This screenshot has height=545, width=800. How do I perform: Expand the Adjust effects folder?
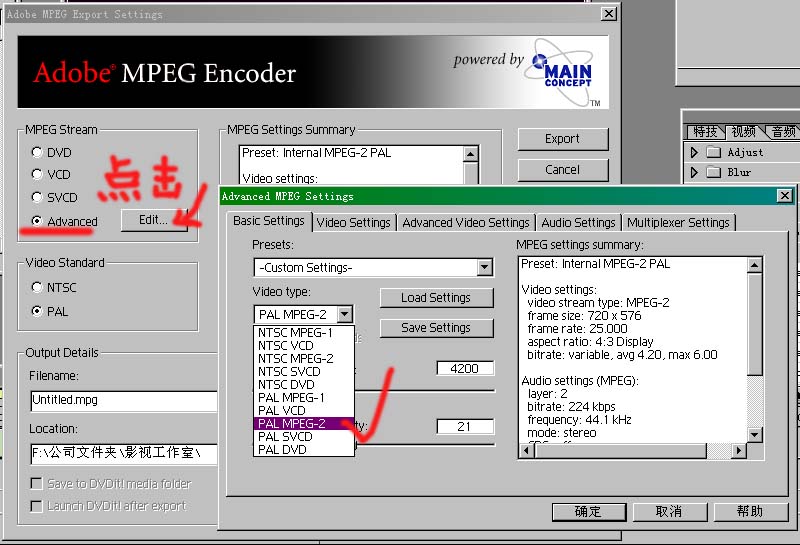tap(694, 152)
